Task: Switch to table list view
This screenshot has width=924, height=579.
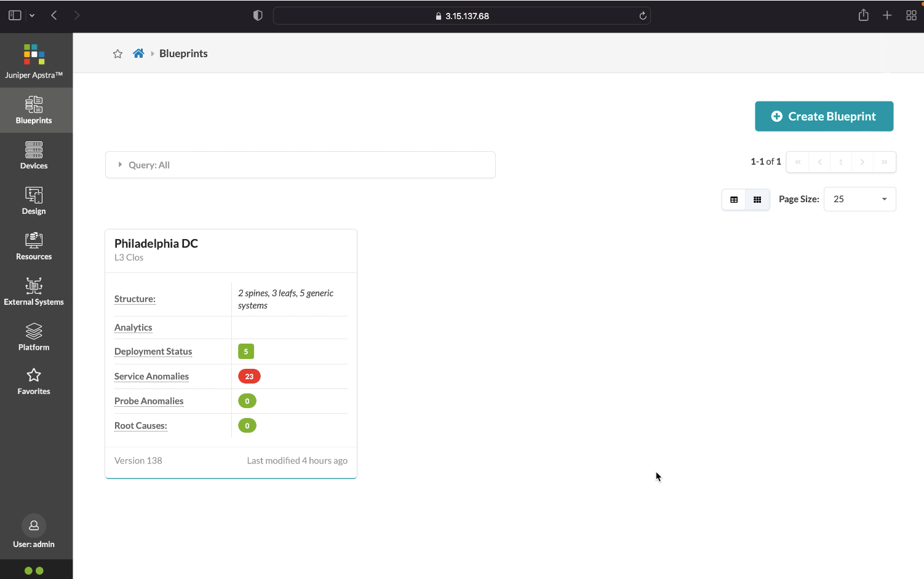Action: coord(734,199)
